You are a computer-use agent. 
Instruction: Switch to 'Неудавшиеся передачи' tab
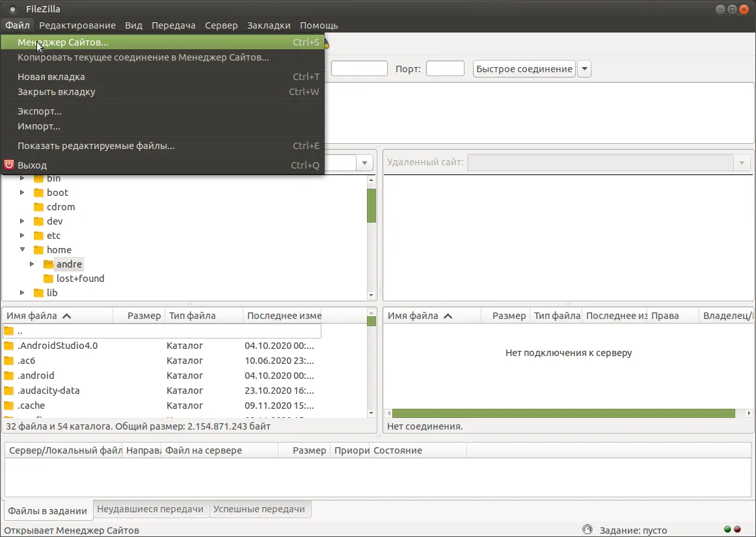150,509
